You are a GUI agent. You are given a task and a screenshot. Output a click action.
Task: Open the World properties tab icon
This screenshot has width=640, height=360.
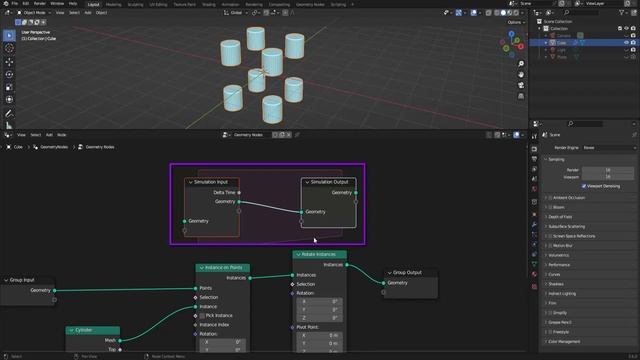pos(534,189)
